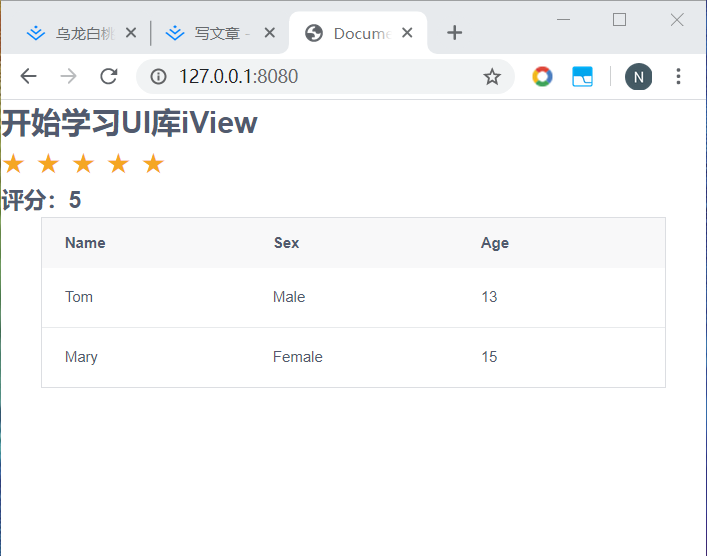Screen dimensions: 707x556
Task: Open the Chrome three-dot menu
Action: 678,76
